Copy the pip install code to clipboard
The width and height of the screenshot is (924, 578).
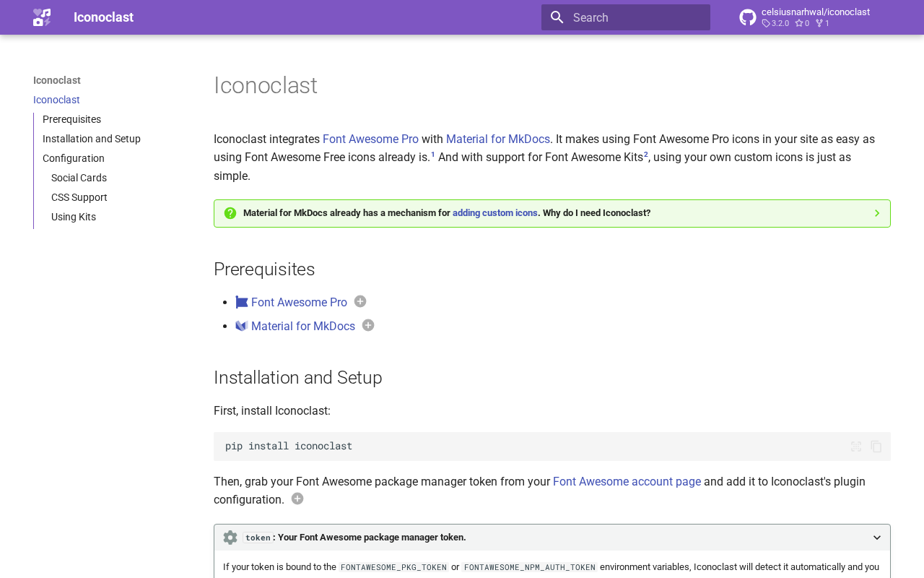(x=876, y=447)
